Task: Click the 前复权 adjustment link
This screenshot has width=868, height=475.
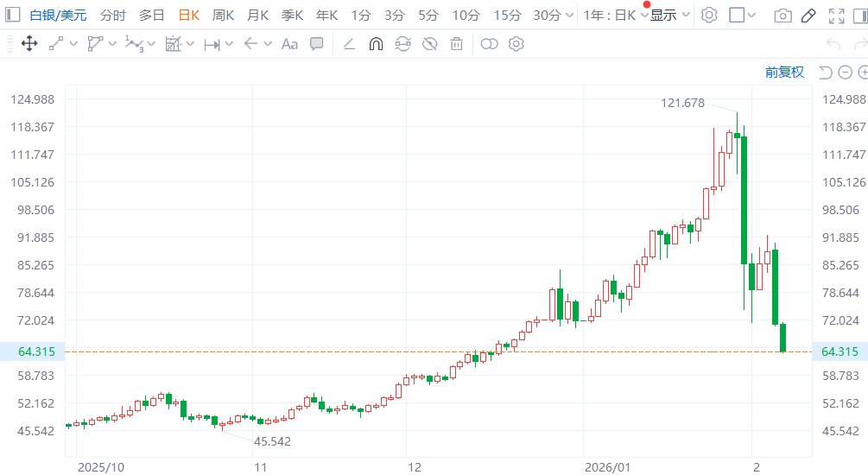Action: point(784,73)
